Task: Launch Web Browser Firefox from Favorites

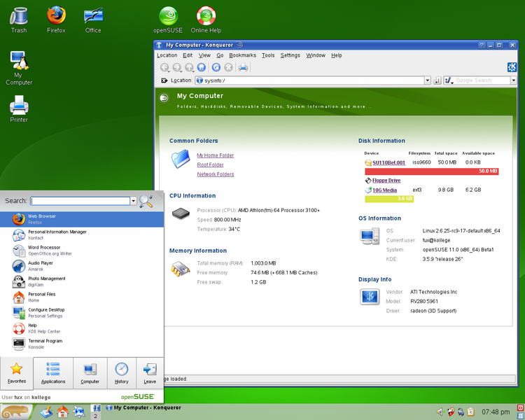Action: pyautogui.click(x=82, y=219)
